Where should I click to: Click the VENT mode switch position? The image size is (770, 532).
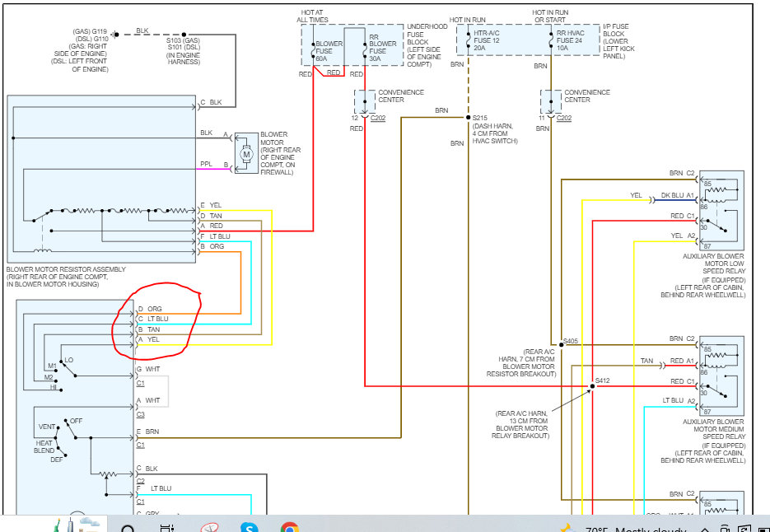tap(47, 427)
